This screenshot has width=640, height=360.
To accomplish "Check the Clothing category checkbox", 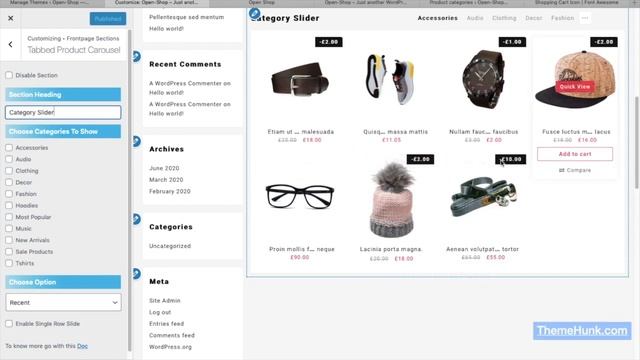I will [x=9, y=171].
